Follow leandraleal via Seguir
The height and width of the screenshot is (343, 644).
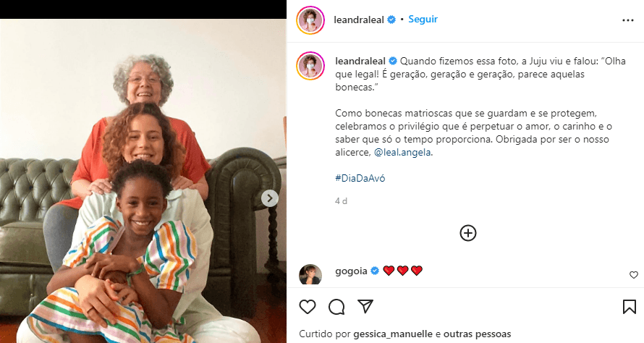[423, 20]
